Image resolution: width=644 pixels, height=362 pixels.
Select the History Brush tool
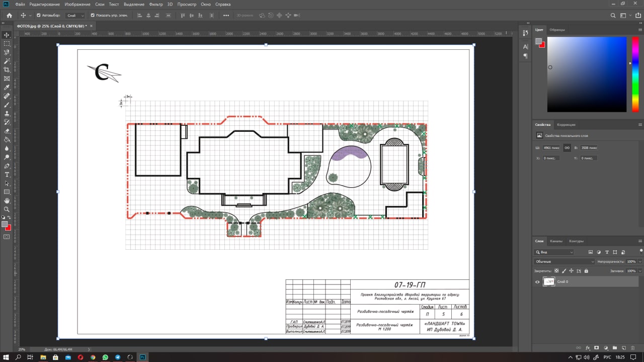7,122
